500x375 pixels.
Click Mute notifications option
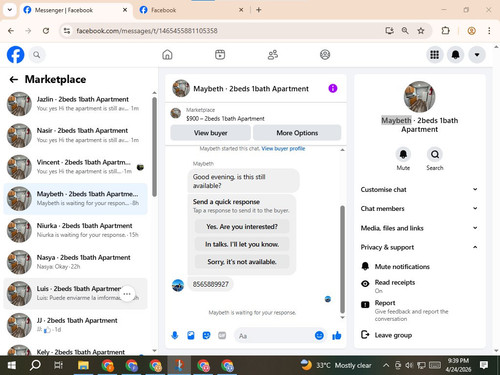[419, 266]
